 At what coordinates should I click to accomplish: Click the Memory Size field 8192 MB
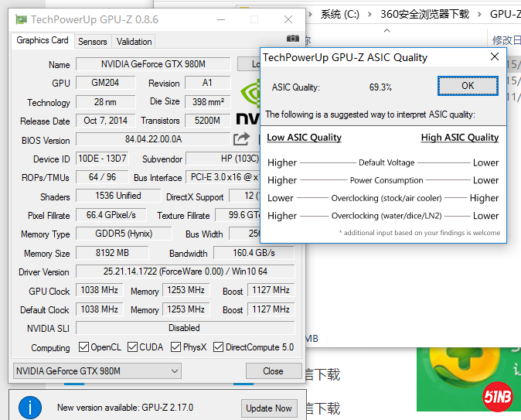[x=112, y=253]
